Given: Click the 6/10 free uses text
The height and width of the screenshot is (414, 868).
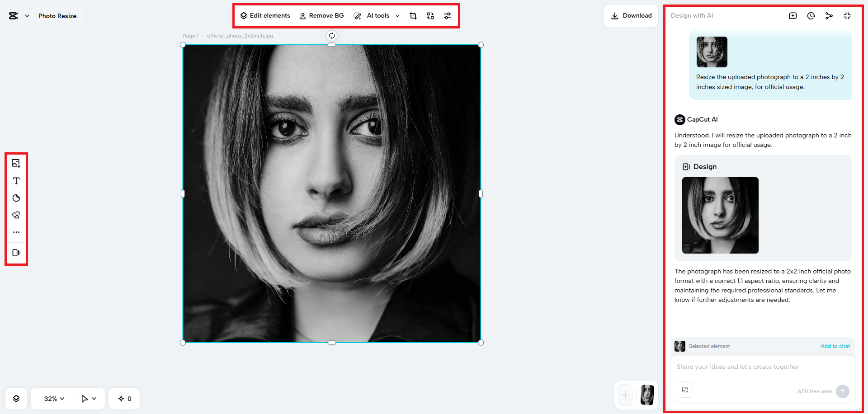Looking at the screenshot, I should [815, 391].
